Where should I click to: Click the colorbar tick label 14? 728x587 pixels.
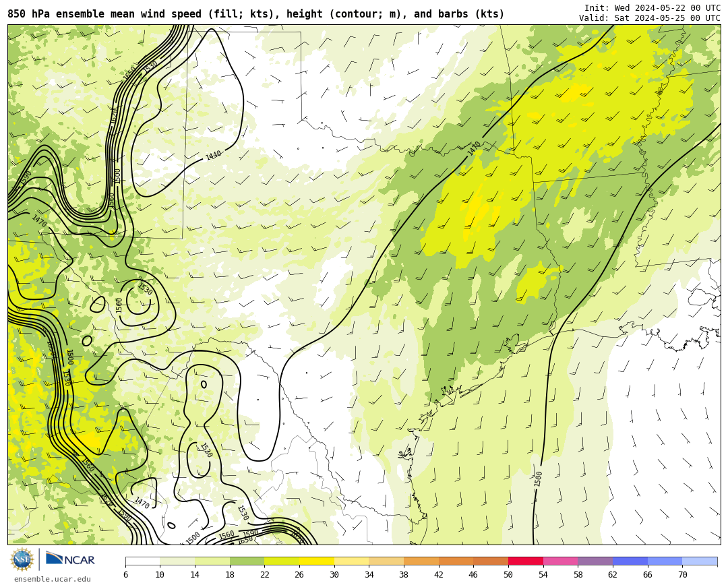click(x=195, y=575)
